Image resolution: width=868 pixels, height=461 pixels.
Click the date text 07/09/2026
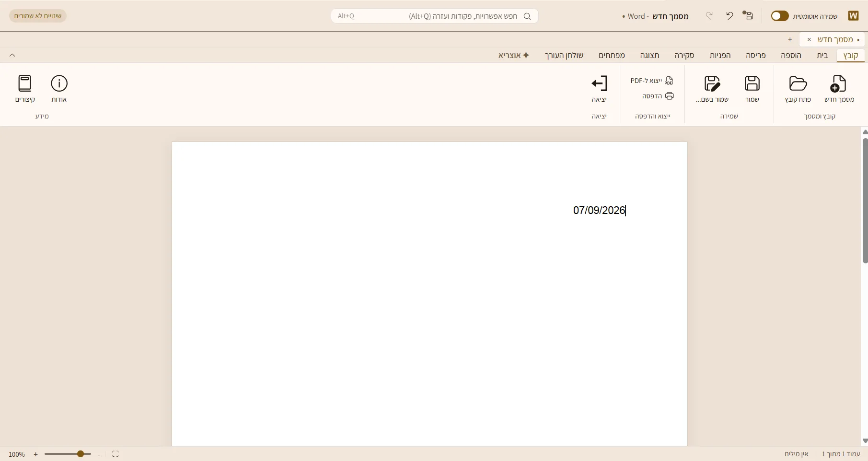coord(599,210)
